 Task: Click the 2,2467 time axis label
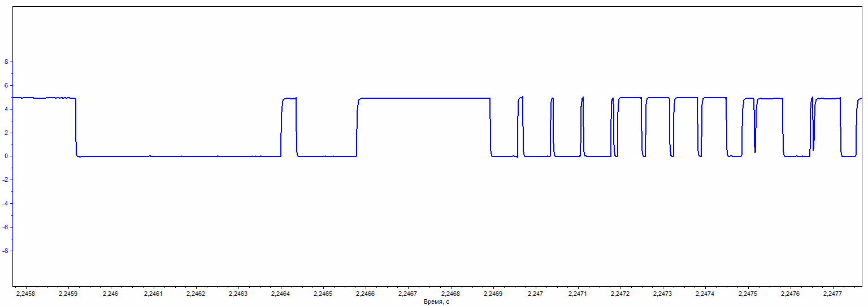tap(408, 294)
